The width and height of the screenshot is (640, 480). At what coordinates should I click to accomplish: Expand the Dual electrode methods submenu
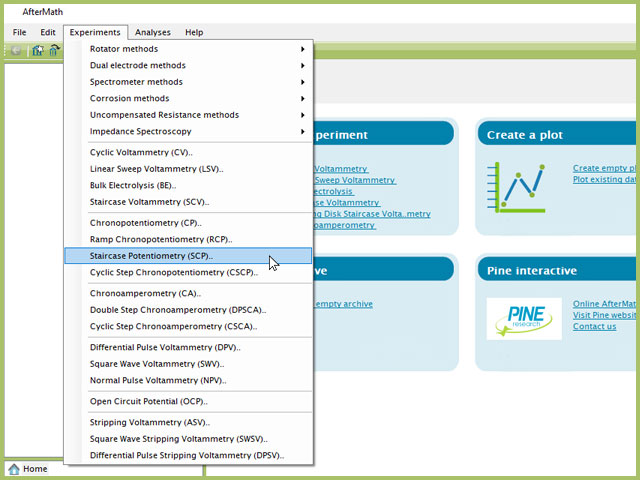(x=189, y=65)
